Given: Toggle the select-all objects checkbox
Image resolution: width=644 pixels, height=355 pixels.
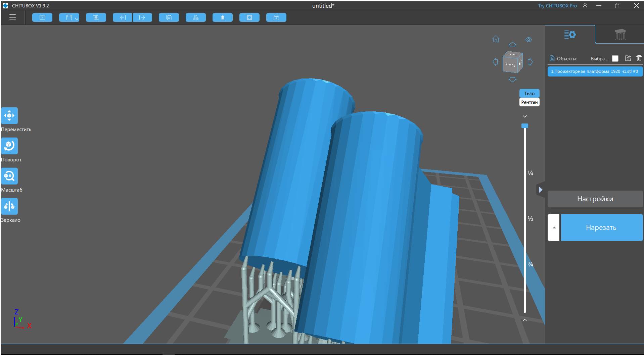Looking at the screenshot, I should pos(615,58).
